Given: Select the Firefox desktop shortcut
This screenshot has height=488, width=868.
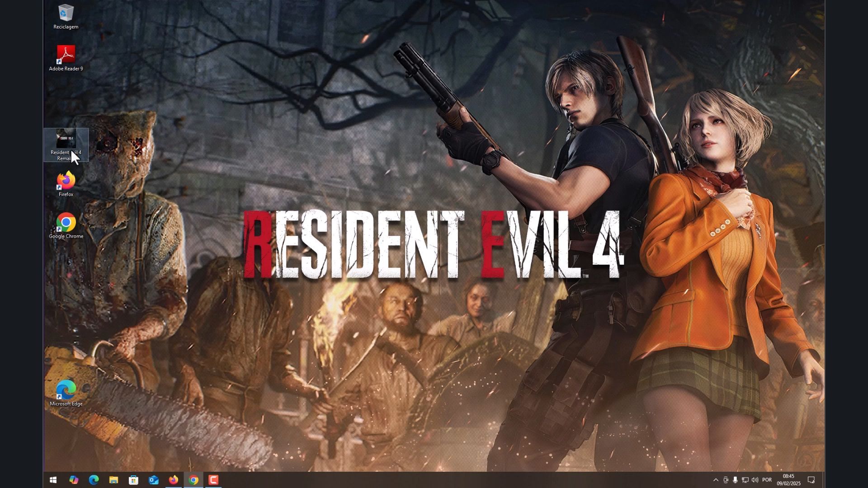Looking at the screenshot, I should (66, 184).
